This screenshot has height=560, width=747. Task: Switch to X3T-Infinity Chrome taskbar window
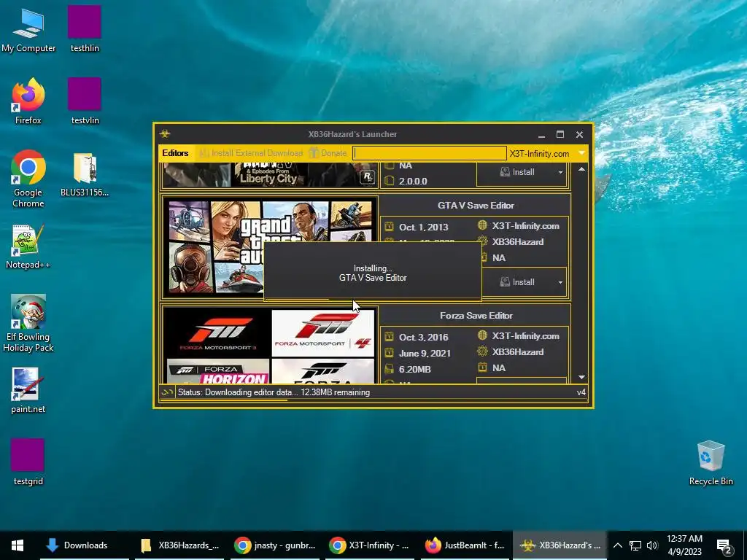[x=370, y=545]
